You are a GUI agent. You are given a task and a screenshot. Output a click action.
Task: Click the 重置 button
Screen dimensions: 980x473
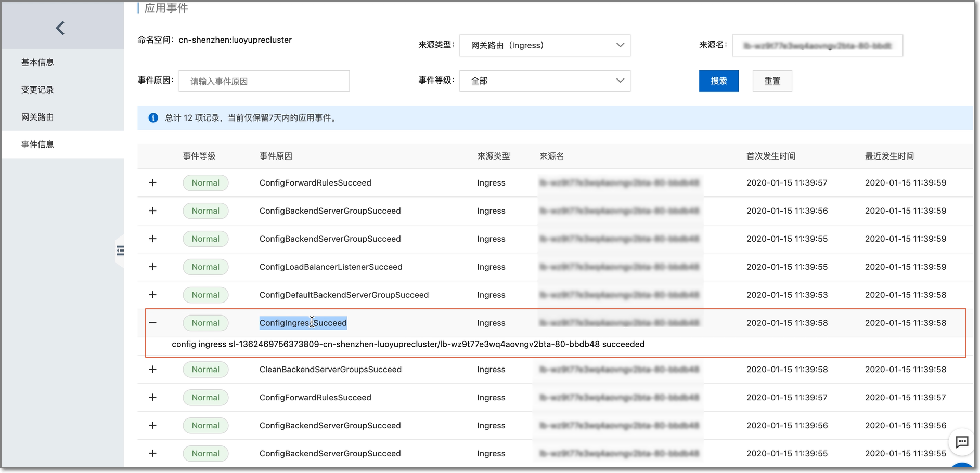772,81
